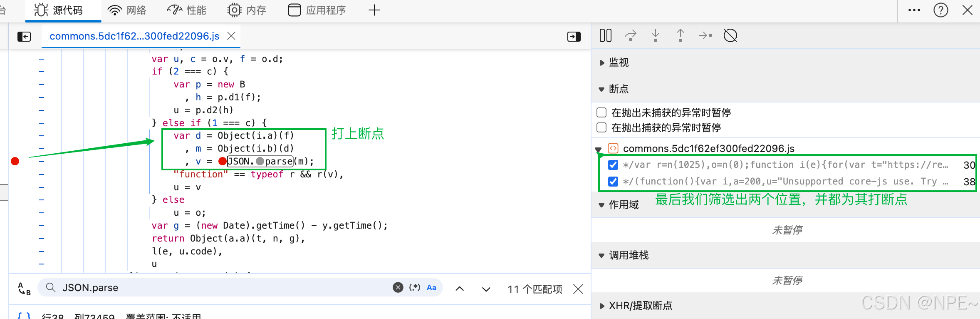Select the line 38 breakpoint code text
The height and width of the screenshot is (319, 980).
[785, 182]
